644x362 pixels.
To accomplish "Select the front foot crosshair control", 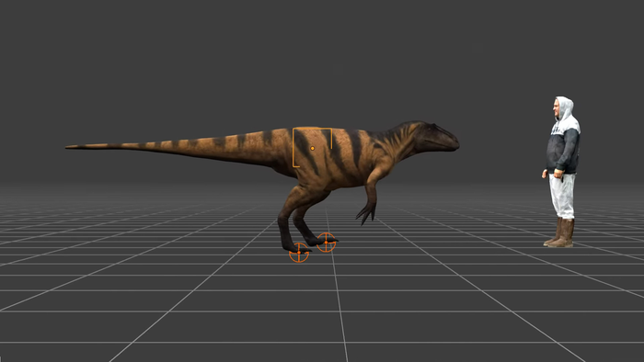I will (x=326, y=243).
